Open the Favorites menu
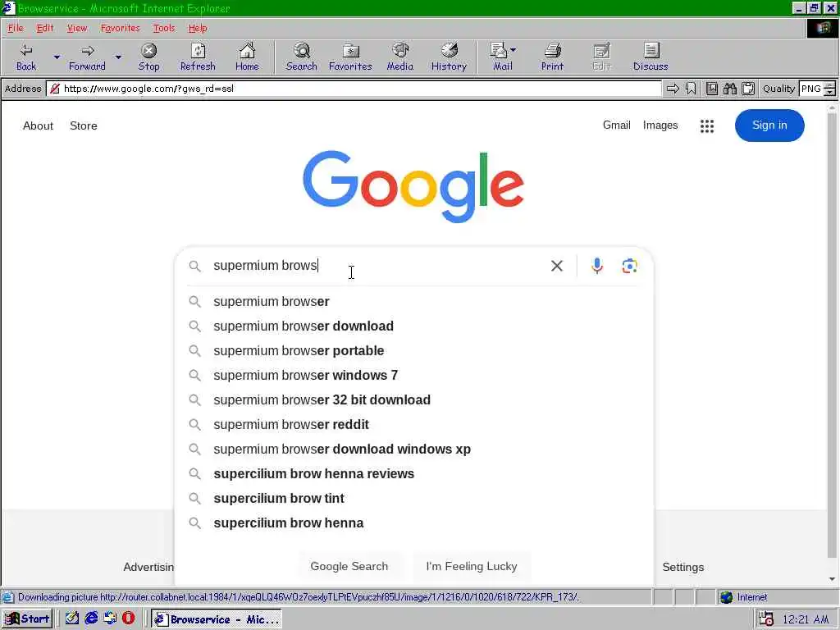The width and height of the screenshot is (840, 630). point(120,29)
